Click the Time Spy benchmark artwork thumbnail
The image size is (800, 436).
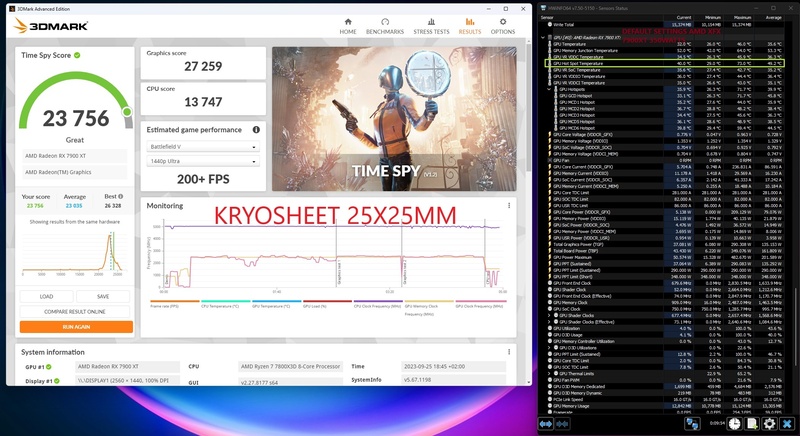pos(394,119)
